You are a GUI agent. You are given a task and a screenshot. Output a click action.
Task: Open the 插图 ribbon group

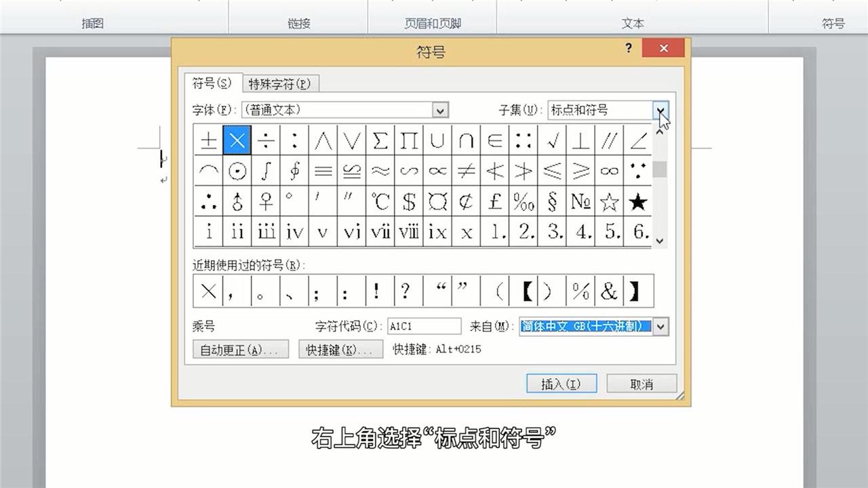point(93,24)
